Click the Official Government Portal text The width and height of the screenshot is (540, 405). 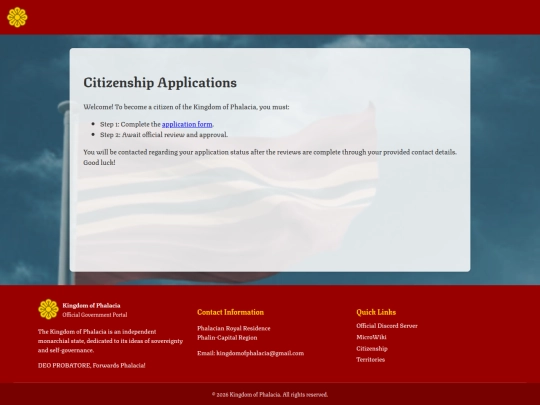click(95, 315)
